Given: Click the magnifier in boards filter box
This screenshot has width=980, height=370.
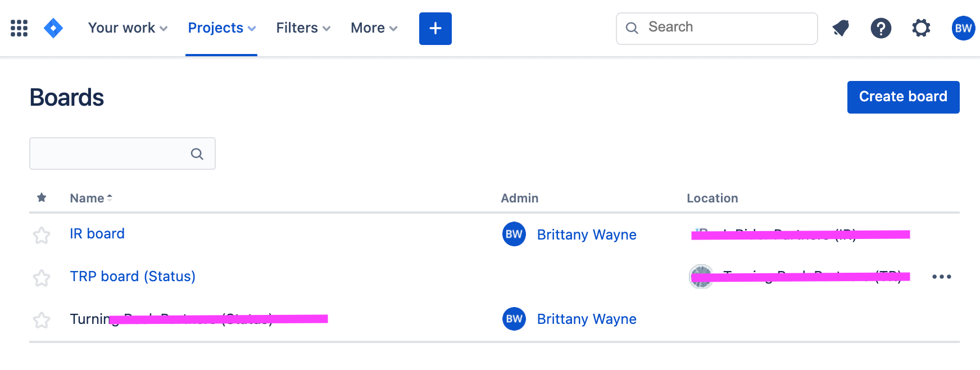Looking at the screenshot, I should [x=197, y=154].
